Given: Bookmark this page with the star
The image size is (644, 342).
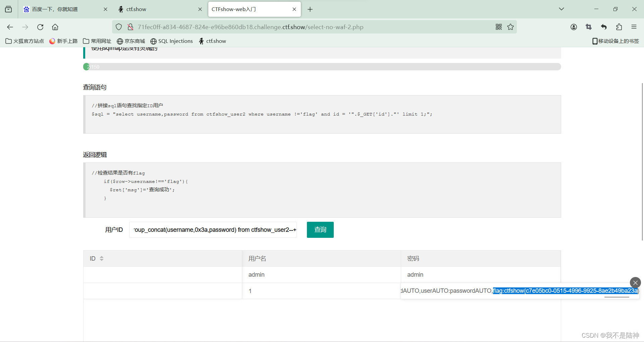Looking at the screenshot, I should click(x=511, y=27).
